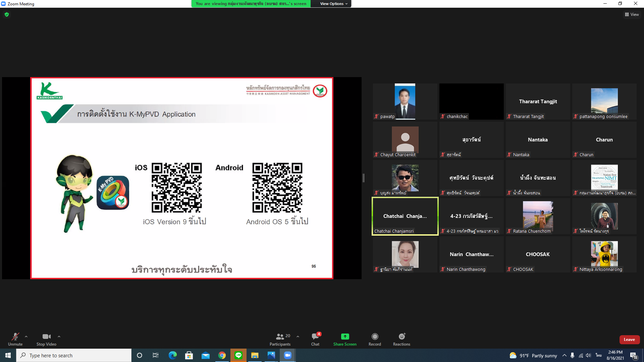Expand video options arrow beside Stop Video
This screenshot has height=362, width=644.
click(59, 336)
